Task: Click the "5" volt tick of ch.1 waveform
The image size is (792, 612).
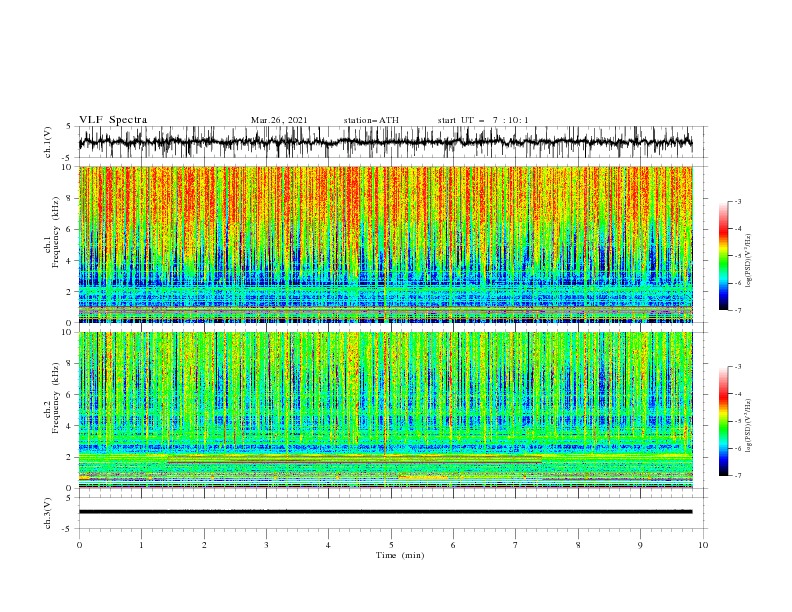Action: [69, 126]
